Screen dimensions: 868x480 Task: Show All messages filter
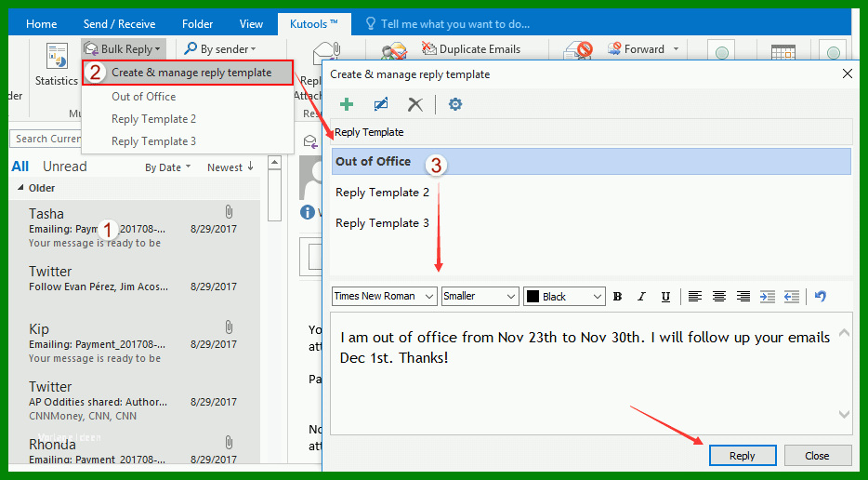coord(20,167)
